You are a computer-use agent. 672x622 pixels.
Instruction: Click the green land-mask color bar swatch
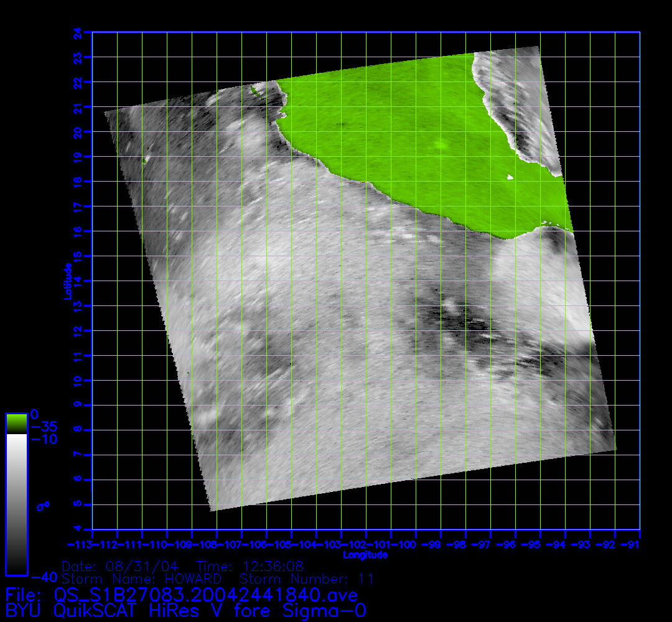tap(16, 423)
